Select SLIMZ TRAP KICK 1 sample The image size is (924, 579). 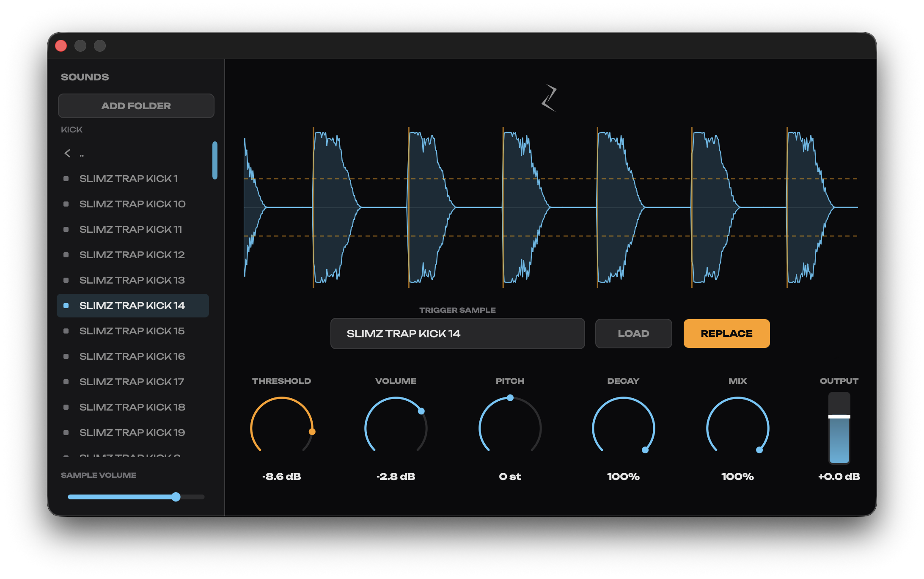click(x=133, y=179)
